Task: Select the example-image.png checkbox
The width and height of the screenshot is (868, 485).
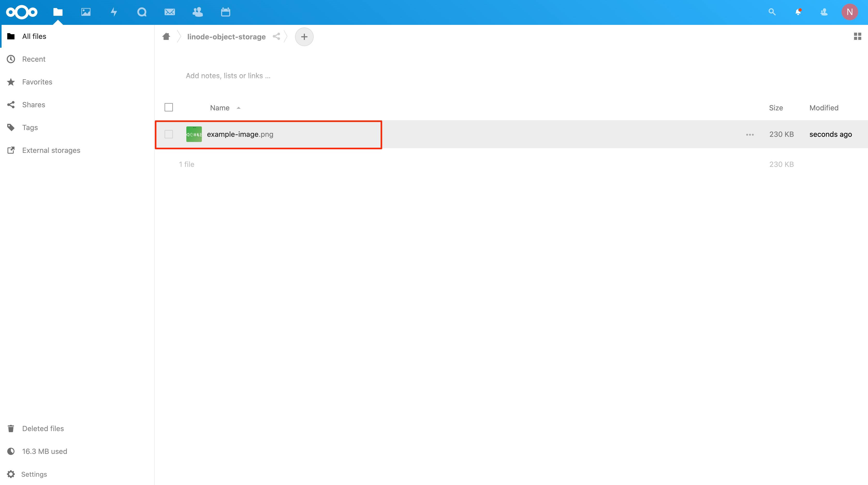Action: (x=169, y=134)
